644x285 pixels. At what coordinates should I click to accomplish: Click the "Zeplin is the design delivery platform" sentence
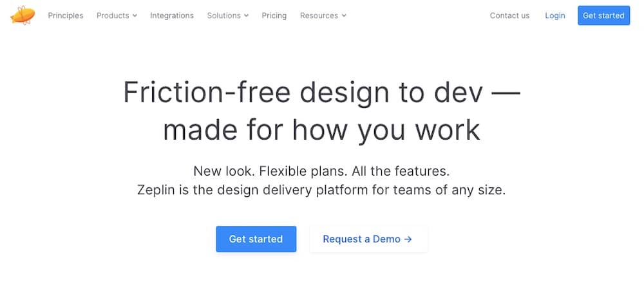tap(321, 190)
